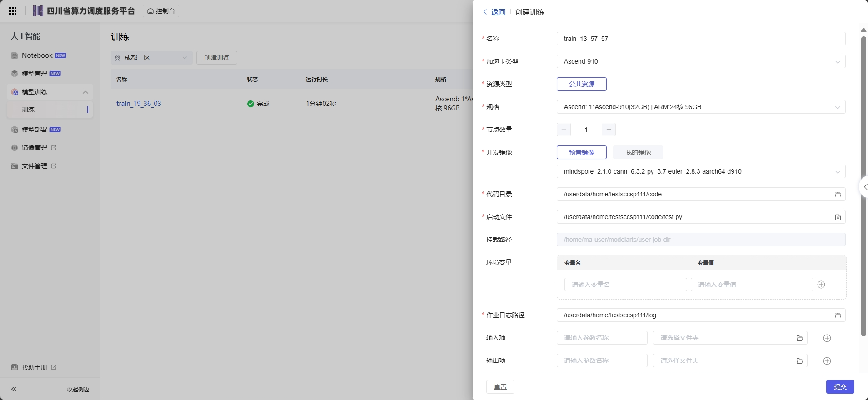This screenshot has height=400, width=868.
Task: Click the drawer vertical scrollbar
Action: 863,186
